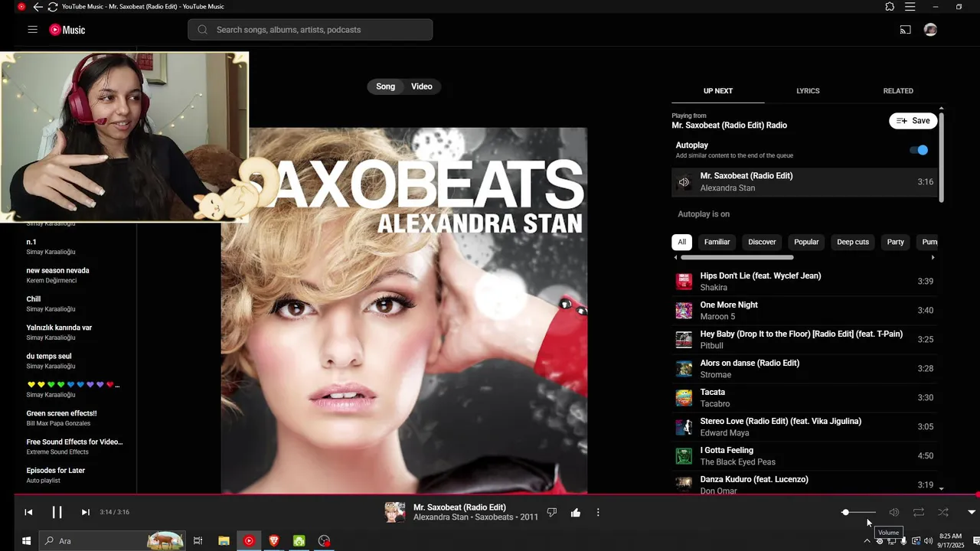Click the YouTube Music logo

coord(67,30)
